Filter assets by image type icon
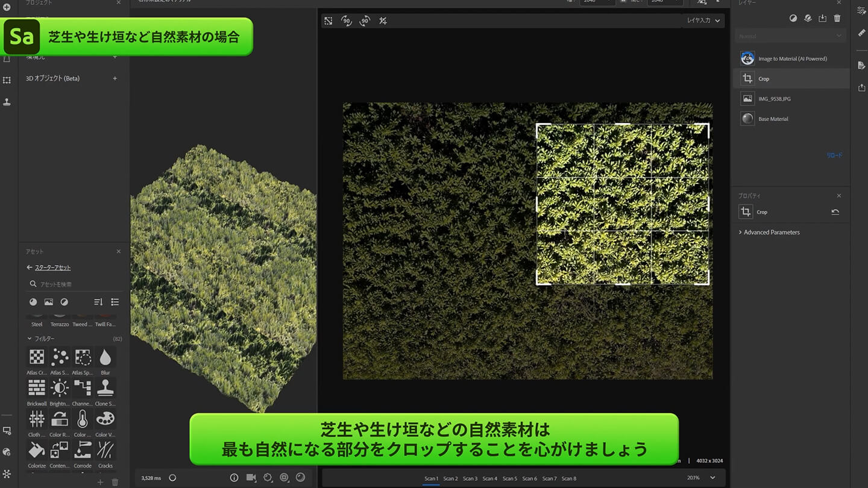Viewport: 868px width, 488px height. [49, 302]
